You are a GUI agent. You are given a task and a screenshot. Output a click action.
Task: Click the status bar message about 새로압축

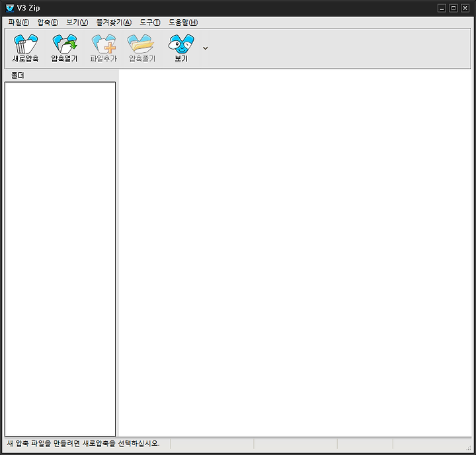(83, 444)
